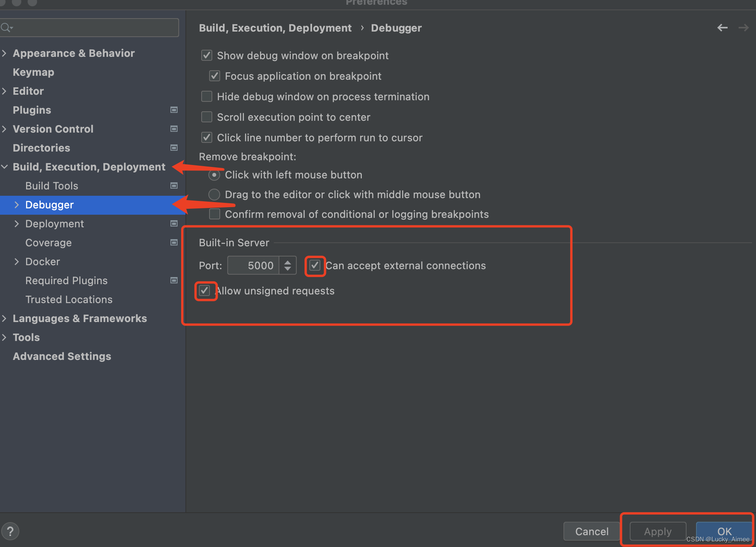Click the search magnifier icon in Preferences

(7, 27)
